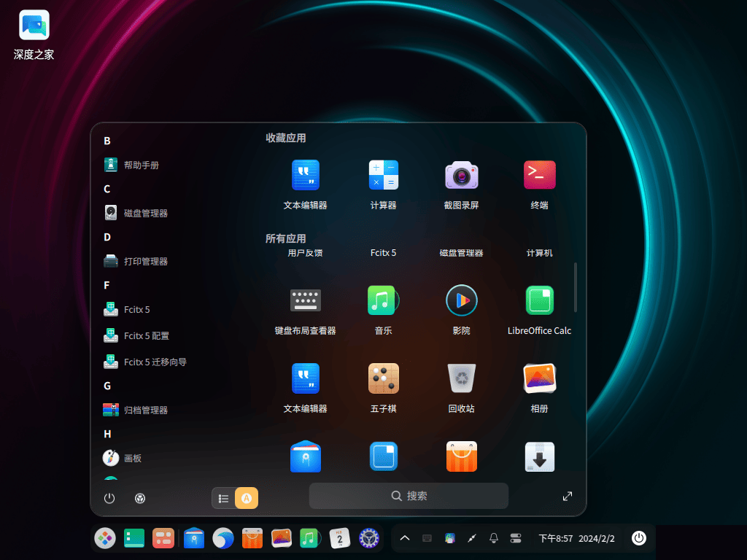
Task: Expand hidden icons in the system tray
Action: [405, 538]
